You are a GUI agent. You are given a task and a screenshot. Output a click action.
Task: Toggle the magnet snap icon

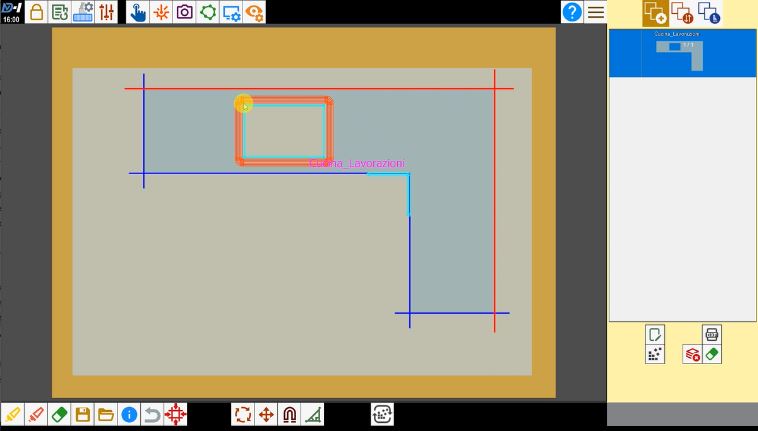click(289, 415)
